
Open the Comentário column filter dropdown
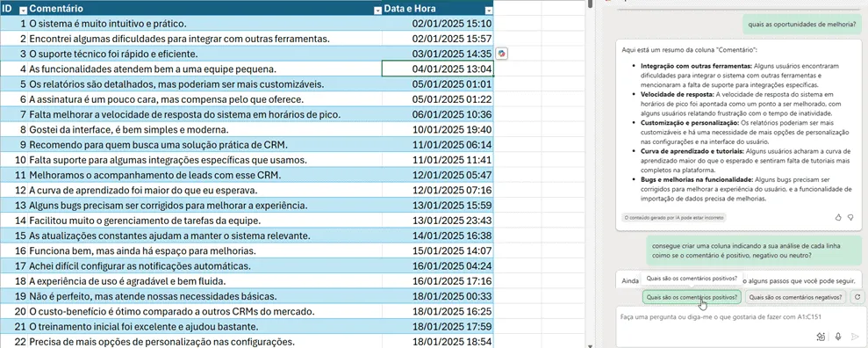point(377,10)
